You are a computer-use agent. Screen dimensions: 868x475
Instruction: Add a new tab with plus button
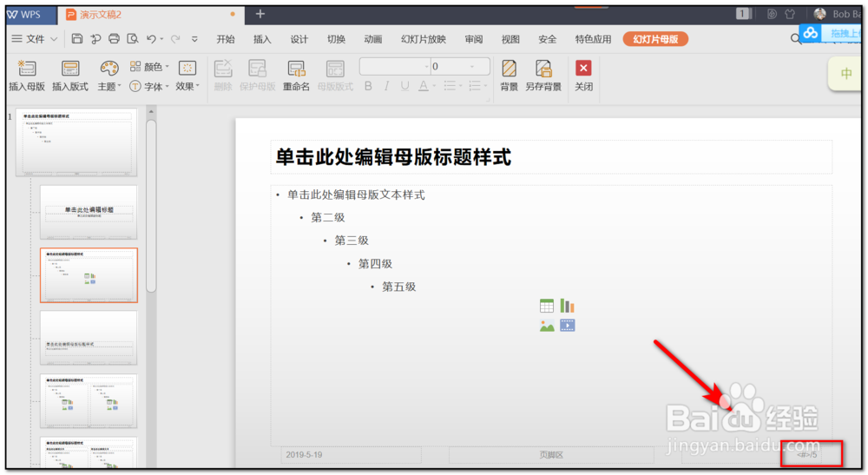(260, 15)
